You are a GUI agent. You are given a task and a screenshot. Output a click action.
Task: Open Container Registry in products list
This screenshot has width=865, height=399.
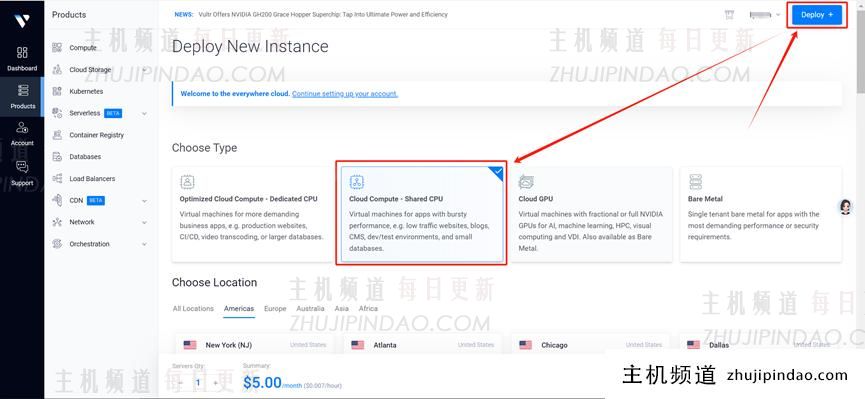pyautogui.click(x=97, y=135)
